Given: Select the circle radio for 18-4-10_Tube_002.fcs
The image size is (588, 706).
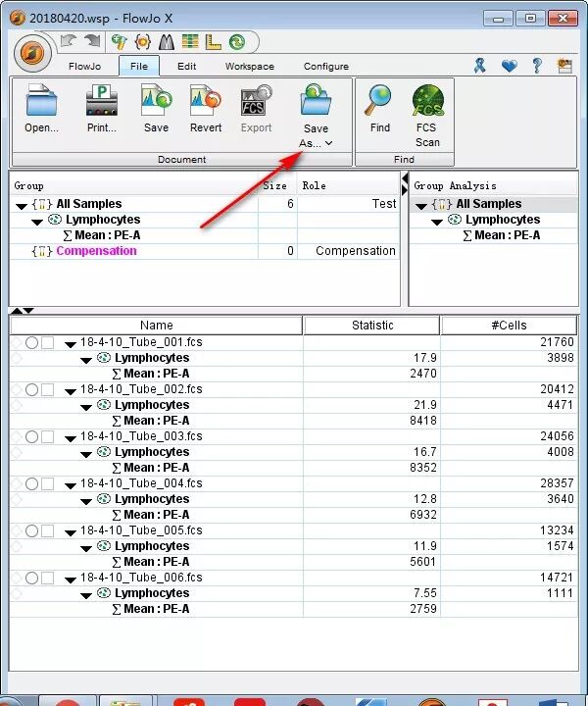Looking at the screenshot, I should (31, 389).
